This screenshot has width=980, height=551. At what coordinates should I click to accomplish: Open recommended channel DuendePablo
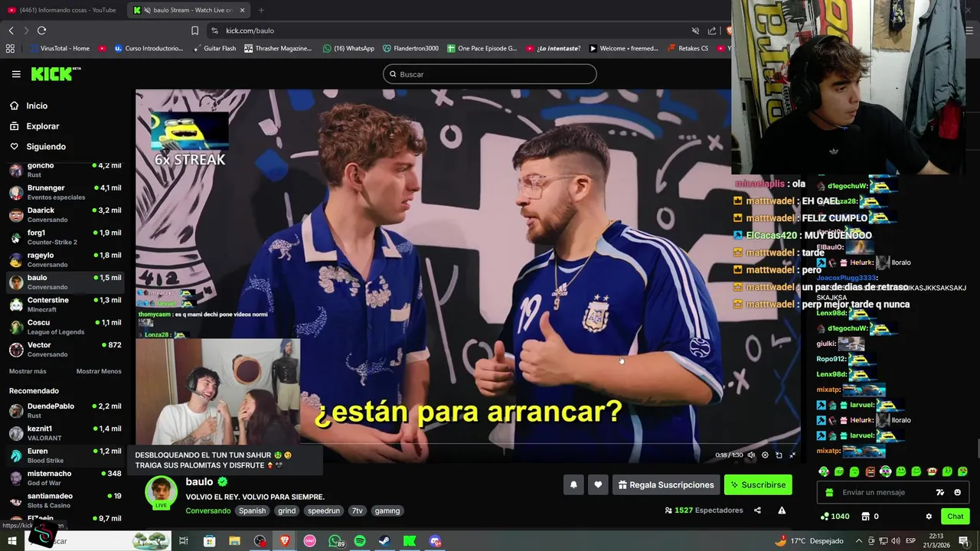tap(65, 411)
